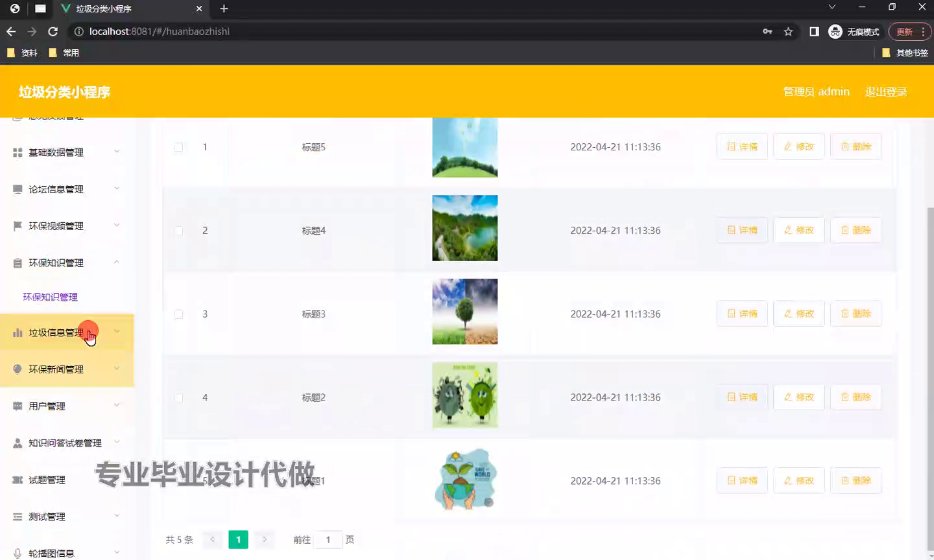Close the 垃圾分类小程序 browser tab
Image resolution: width=934 pixels, height=560 pixels.
pos(199,8)
